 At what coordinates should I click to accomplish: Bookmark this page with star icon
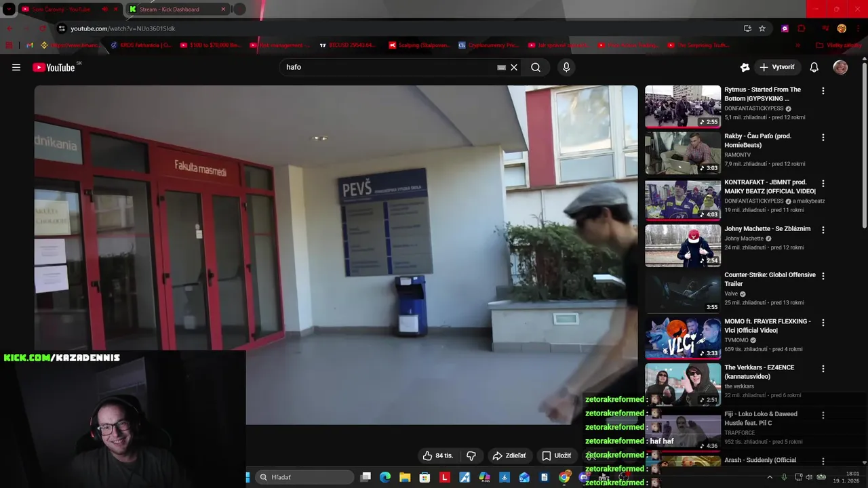point(762,28)
